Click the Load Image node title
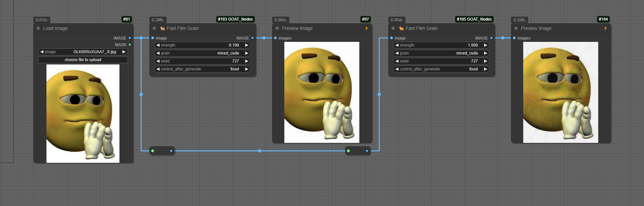This screenshot has width=644, height=206. [x=55, y=29]
